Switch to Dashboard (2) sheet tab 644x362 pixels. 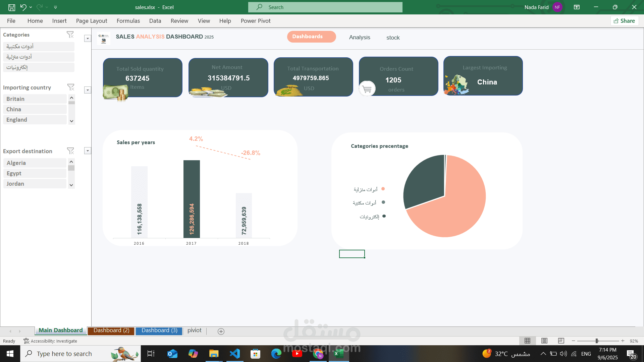click(111, 330)
